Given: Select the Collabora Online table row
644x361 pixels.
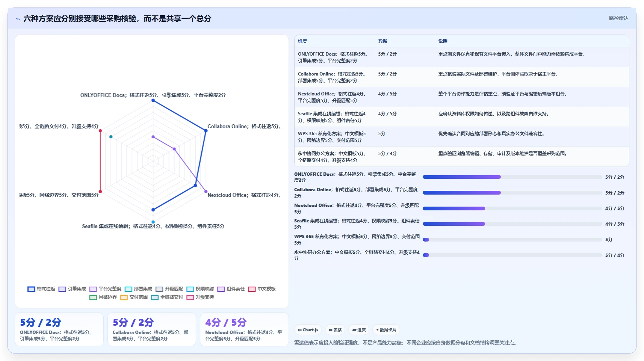Looking at the screenshot, I should pos(461,77).
